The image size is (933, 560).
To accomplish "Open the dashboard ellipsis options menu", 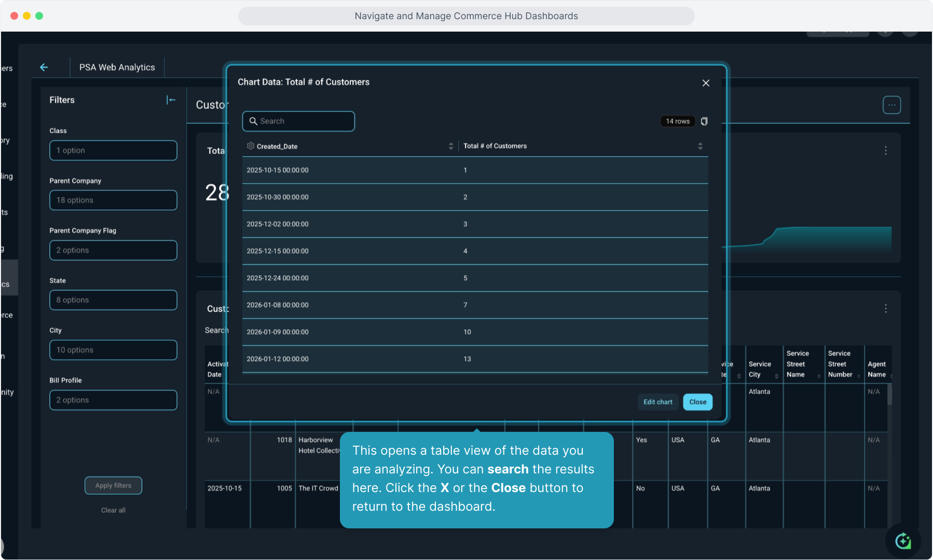I will point(891,105).
